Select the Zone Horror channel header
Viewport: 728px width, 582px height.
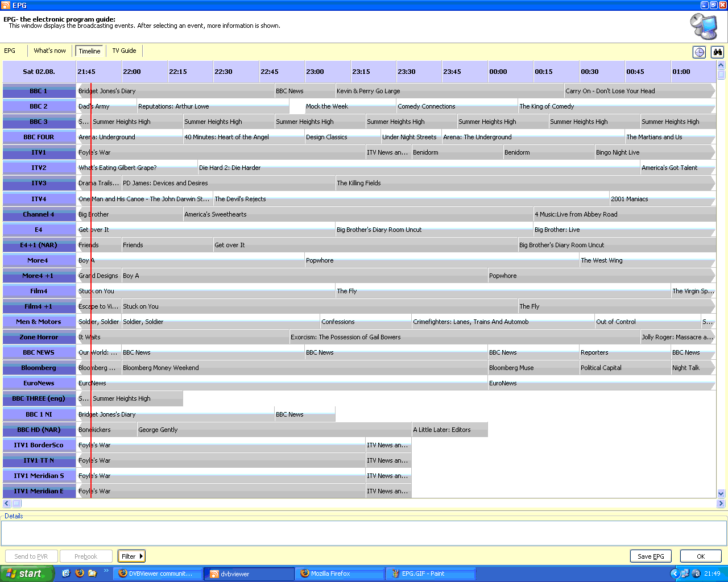pyautogui.click(x=39, y=337)
